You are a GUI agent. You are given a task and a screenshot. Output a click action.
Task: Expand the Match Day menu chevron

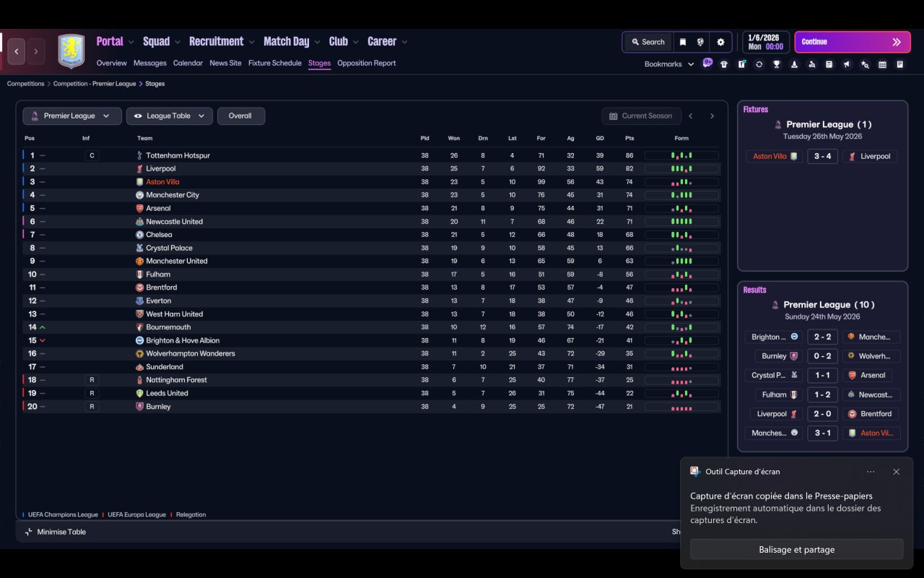tap(317, 42)
